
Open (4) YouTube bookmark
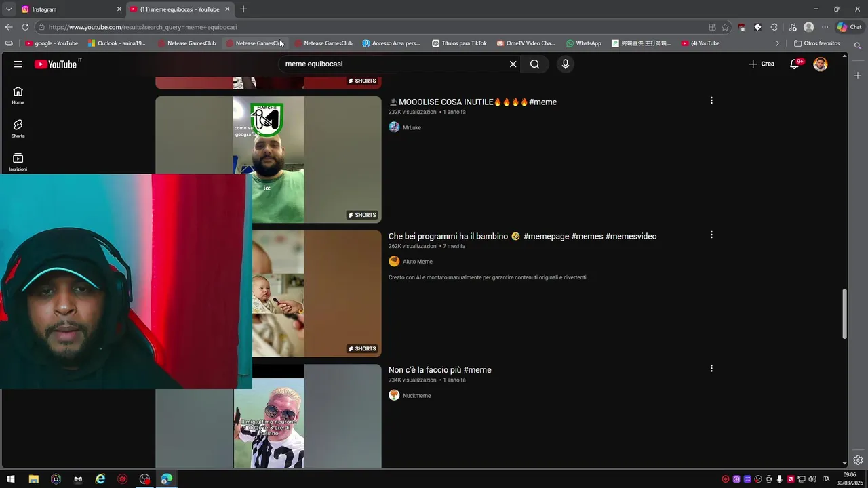point(701,43)
